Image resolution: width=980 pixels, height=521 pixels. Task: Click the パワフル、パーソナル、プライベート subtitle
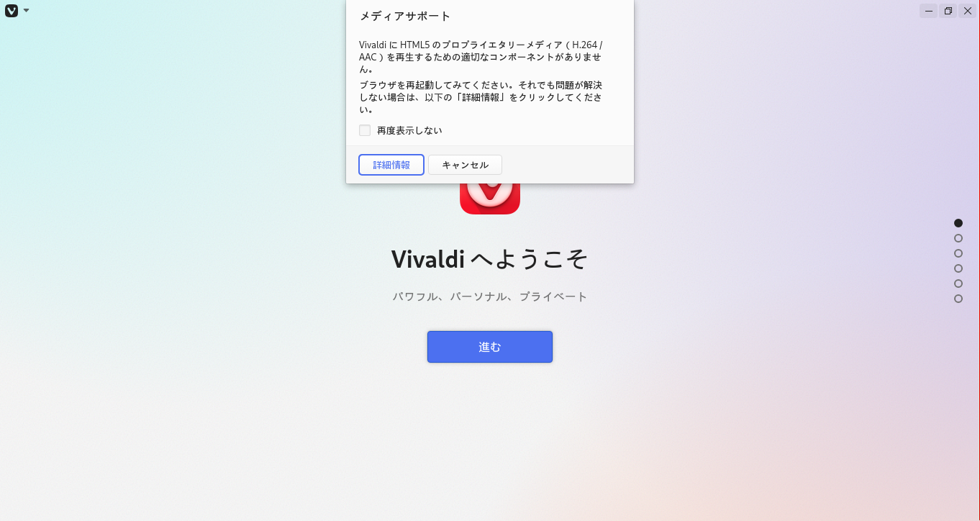coord(490,296)
